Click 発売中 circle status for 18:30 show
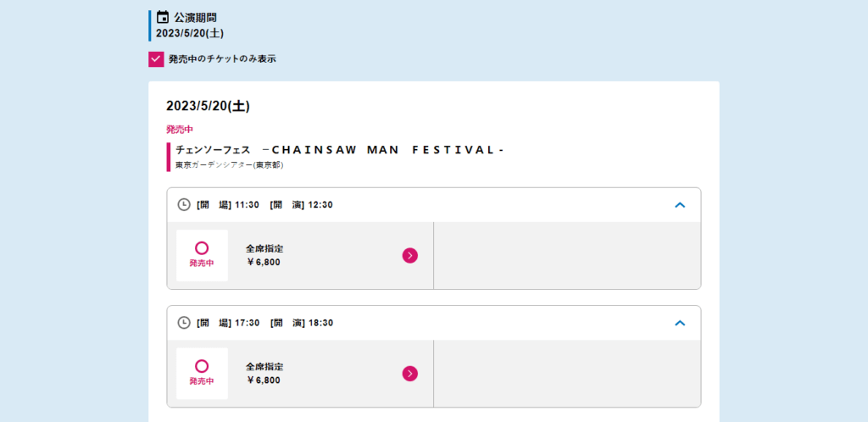Image resolution: width=868 pixels, height=422 pixels. point(202,374)
